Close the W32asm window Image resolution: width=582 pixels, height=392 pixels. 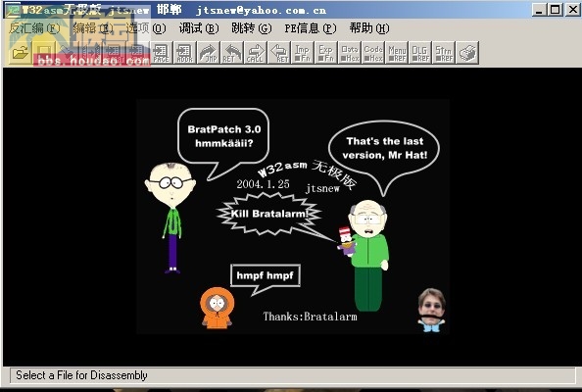tap(573, 10)
